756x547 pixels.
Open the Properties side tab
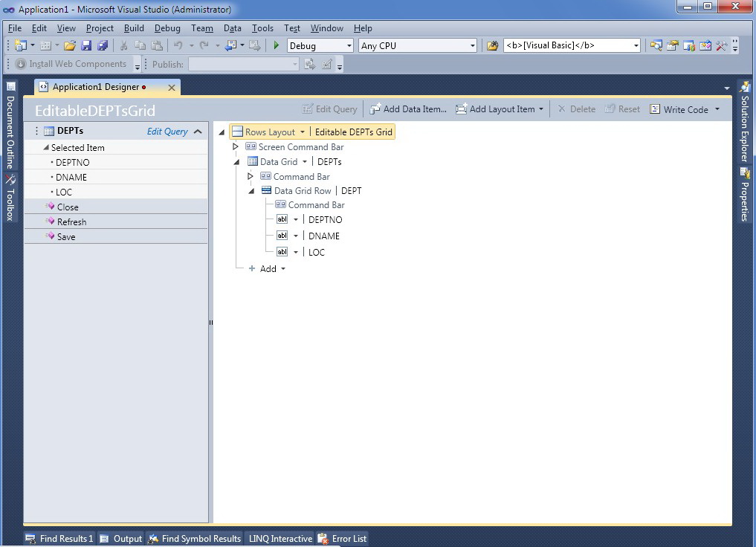tap(745, 194)
